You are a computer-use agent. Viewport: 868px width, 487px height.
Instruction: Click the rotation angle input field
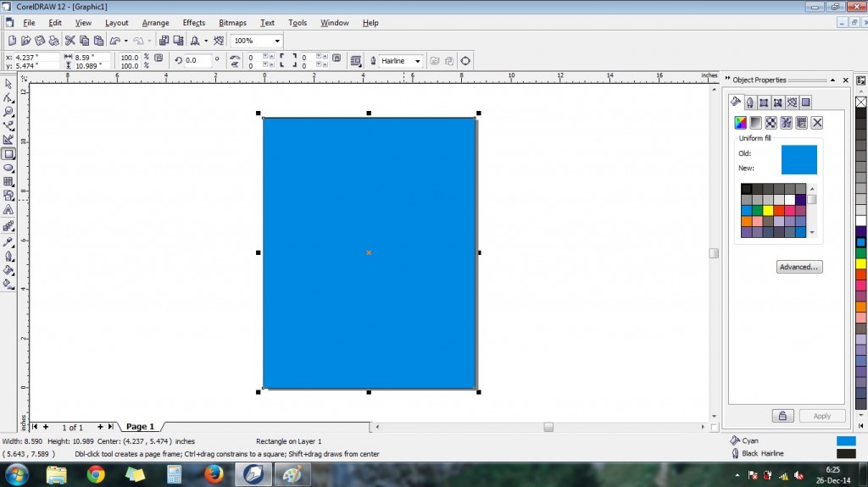click(198, 60)
